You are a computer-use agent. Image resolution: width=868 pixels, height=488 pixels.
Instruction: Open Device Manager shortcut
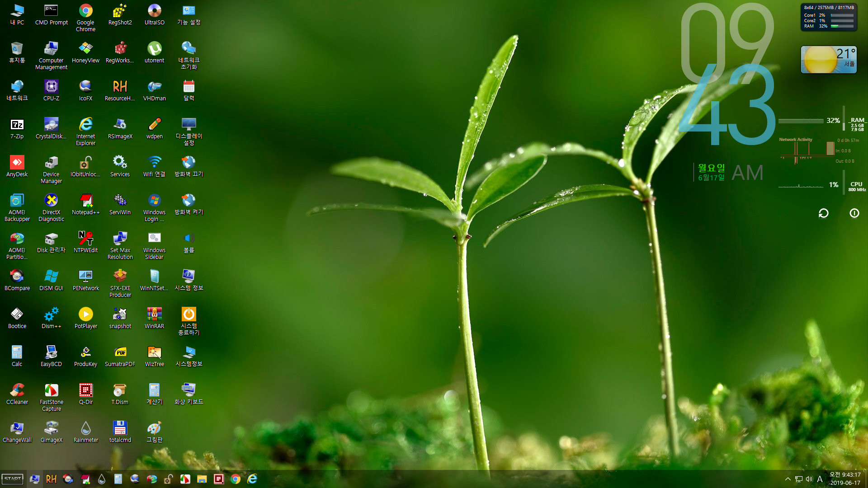click(x=51, y=170)
